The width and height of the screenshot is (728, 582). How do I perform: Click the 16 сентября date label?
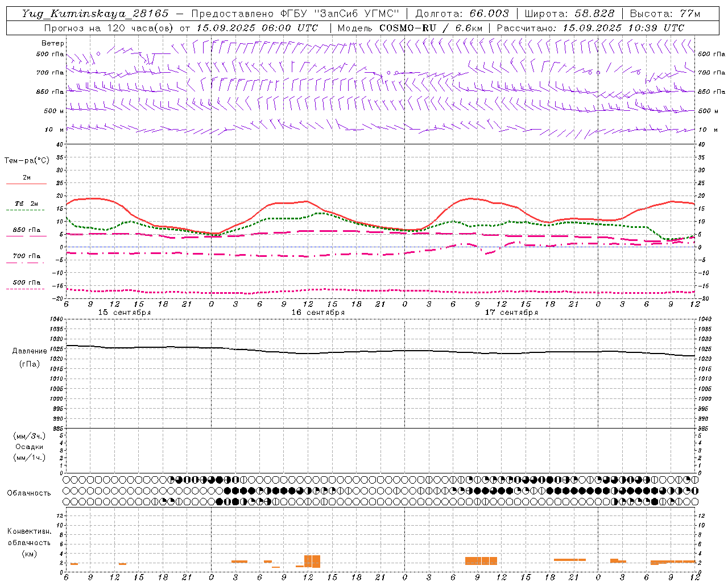pyautogui.click(x=318, y=313)
